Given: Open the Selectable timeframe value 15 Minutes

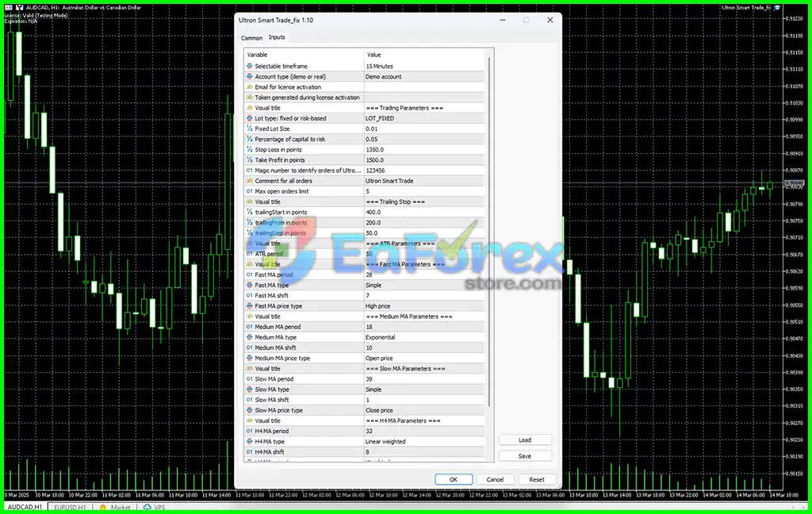Looking at the screenshot, I should pyautogui.click(x=425, y=67).
